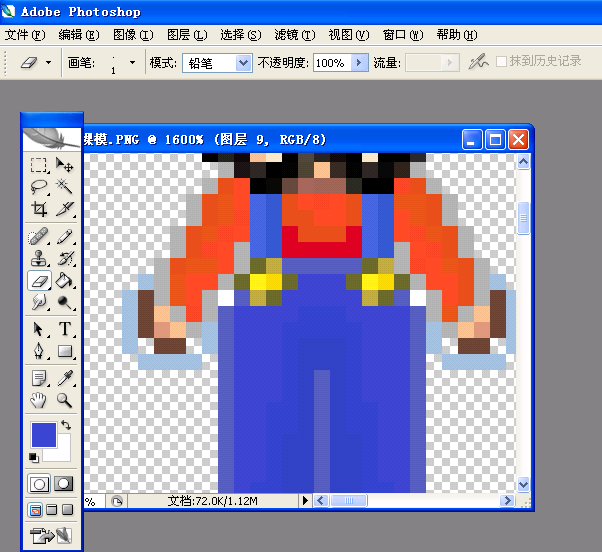
Task: Select the Rectangular Marquee tool
Action: (39, 165)
